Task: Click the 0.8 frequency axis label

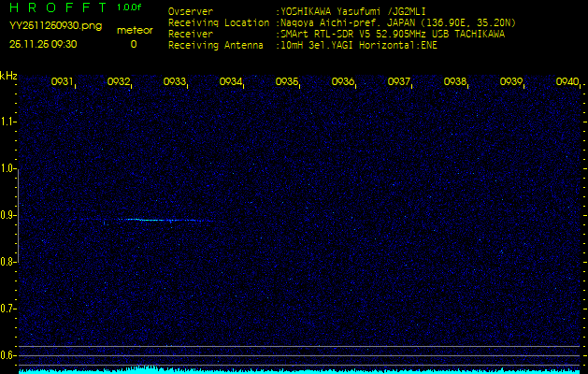Action: pyautogui.click(x=7, y=262)
